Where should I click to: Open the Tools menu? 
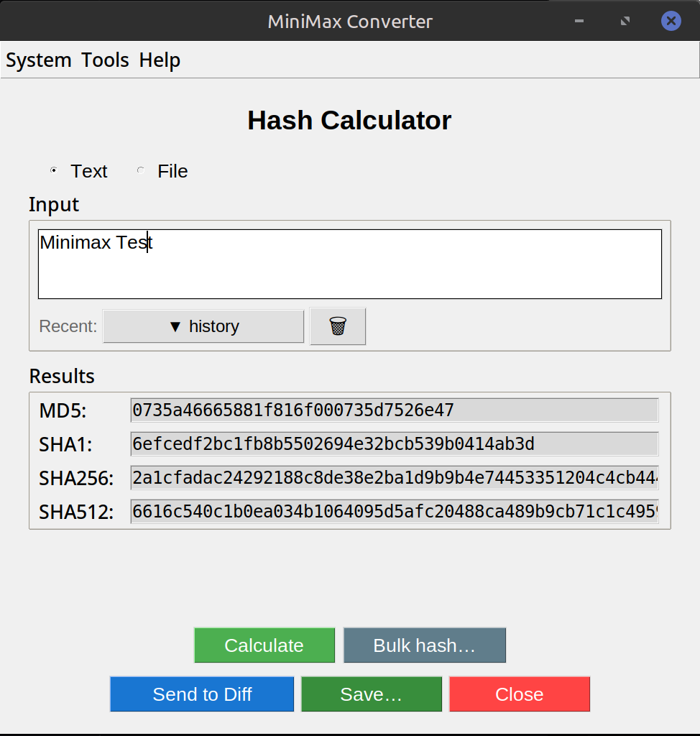[105, 60]
